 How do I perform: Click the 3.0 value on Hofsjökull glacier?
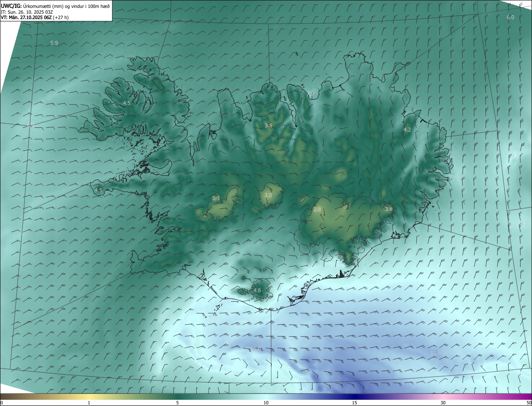(x=268, y=195)
